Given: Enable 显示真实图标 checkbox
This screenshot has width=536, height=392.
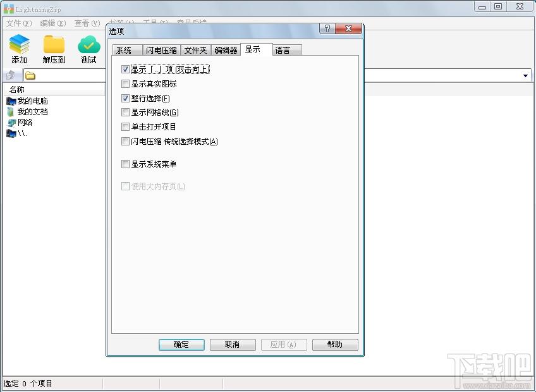Looking at the screenshot, I should click(x=125, y=84).
